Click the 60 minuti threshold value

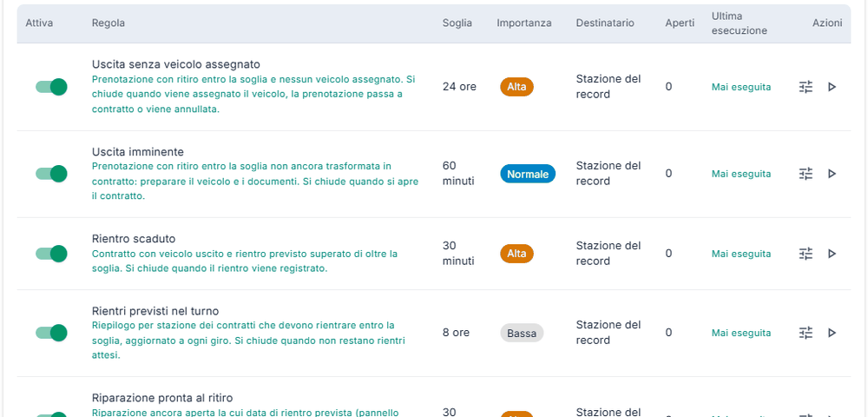(458, 174)
